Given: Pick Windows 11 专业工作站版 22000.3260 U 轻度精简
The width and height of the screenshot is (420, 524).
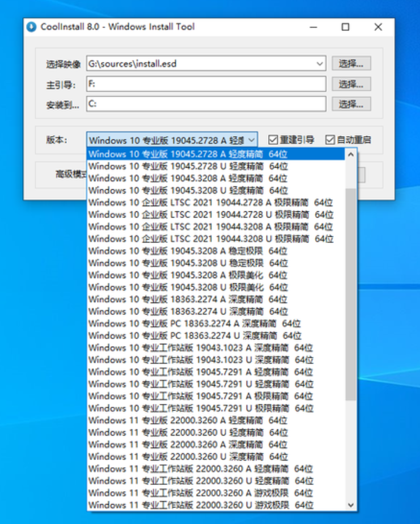Looking at the screenshot, I should pyautogui.click(x=216, y=480).
